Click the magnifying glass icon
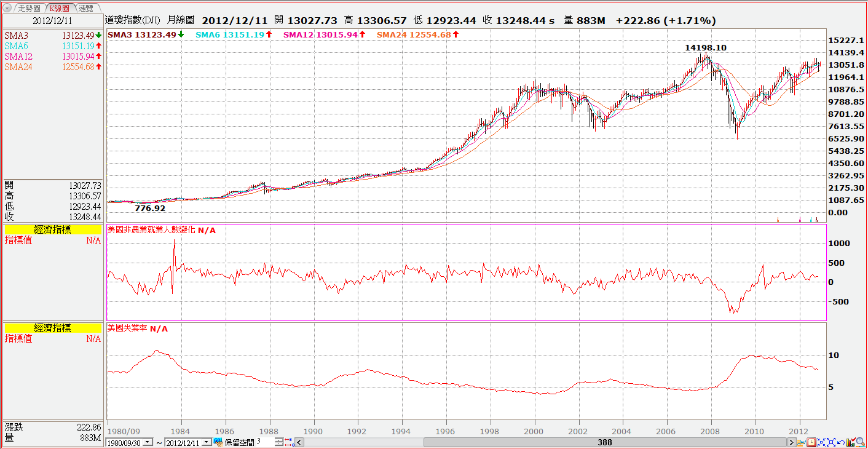Screen dimensions: 868x449 point(861,442)
